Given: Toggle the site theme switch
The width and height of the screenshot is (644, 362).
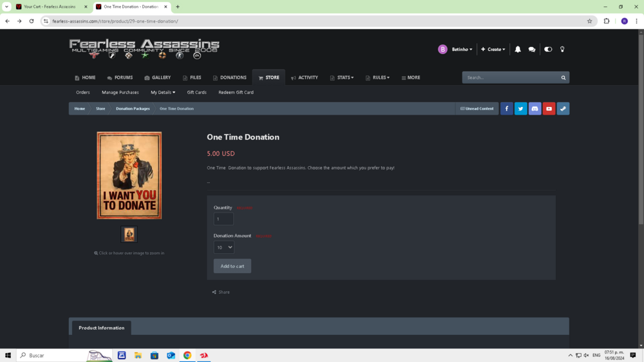Looking at the screenshot, I should point(548,50).
